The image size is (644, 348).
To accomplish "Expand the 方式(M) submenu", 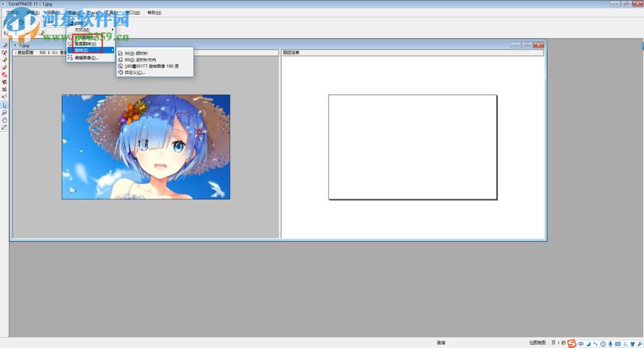I will click(x=91, y=30).
